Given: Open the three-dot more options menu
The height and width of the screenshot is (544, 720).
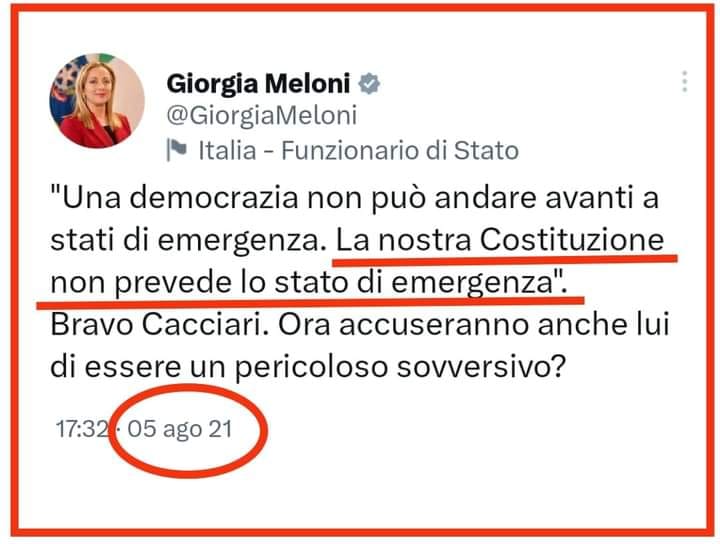Looking at the screenshot, I should [684, 82].
